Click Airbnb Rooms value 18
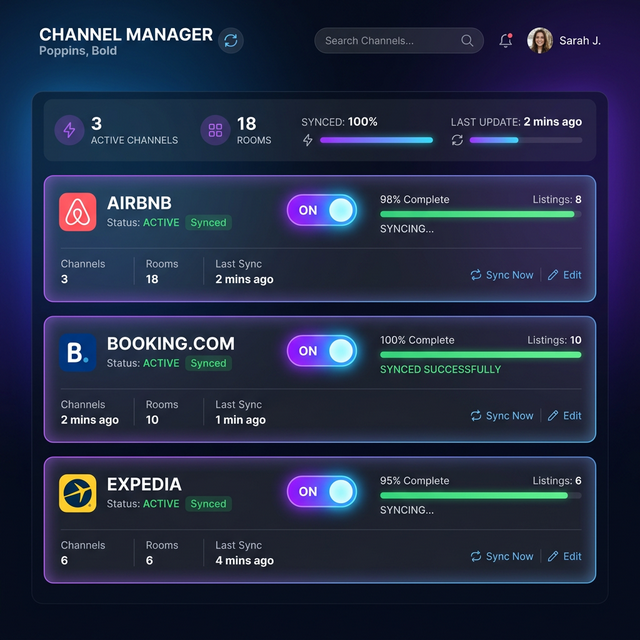The width and height of the screenshot is (640, 640). coord(152,279)
